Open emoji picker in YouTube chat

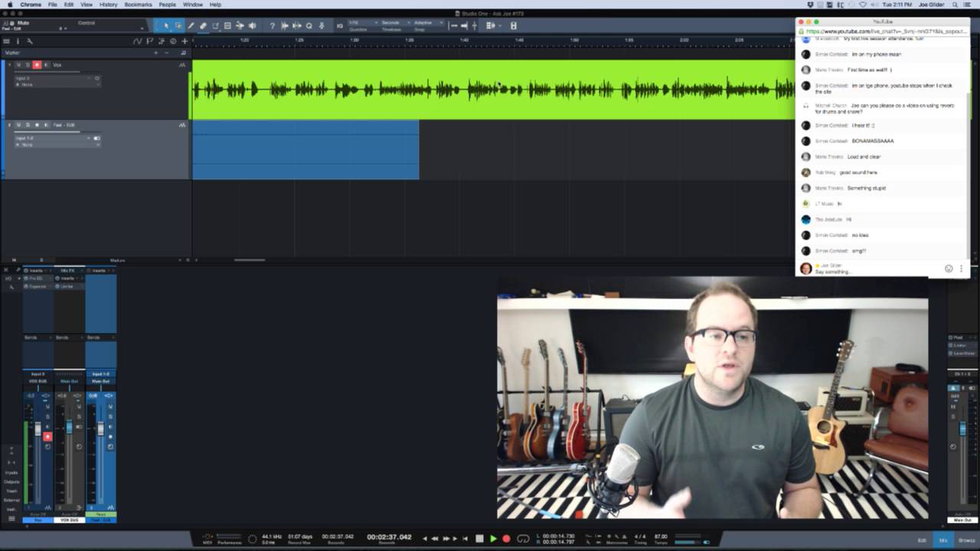tap(949, 269)
